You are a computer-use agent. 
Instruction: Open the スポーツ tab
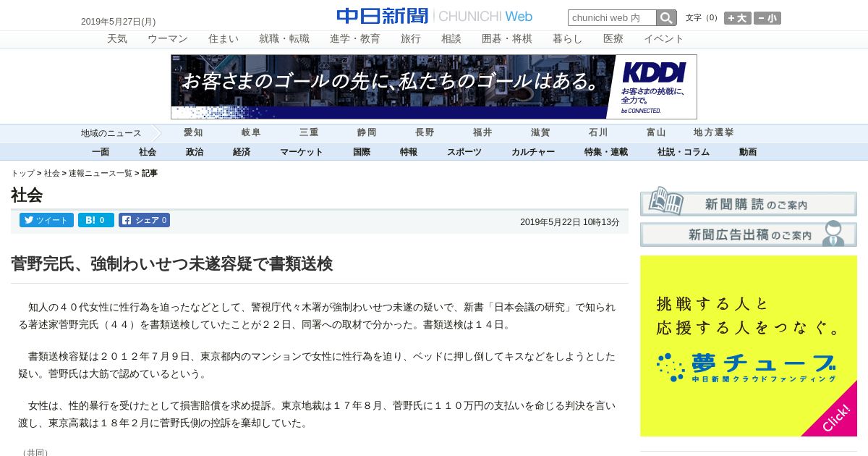pyautogui.click(x=464, y=152)
